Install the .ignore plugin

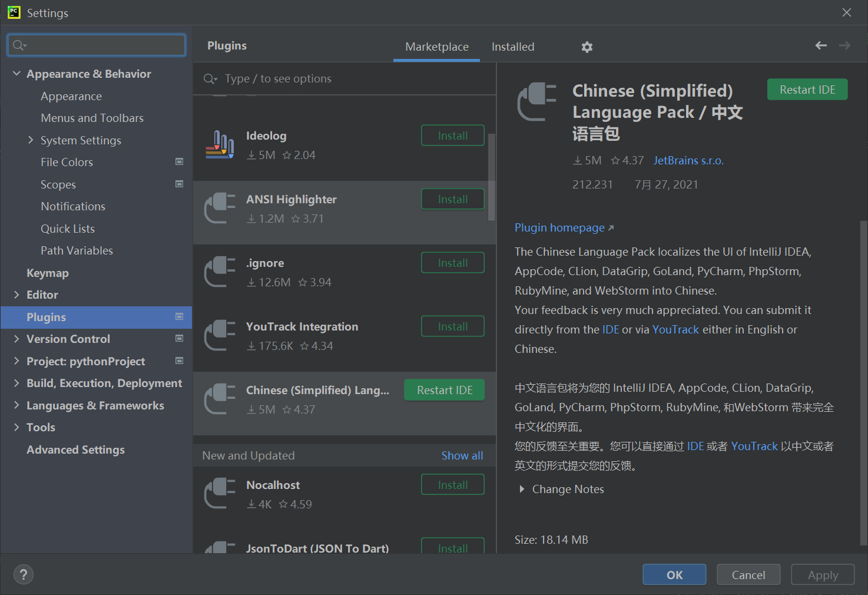(453, 263)
